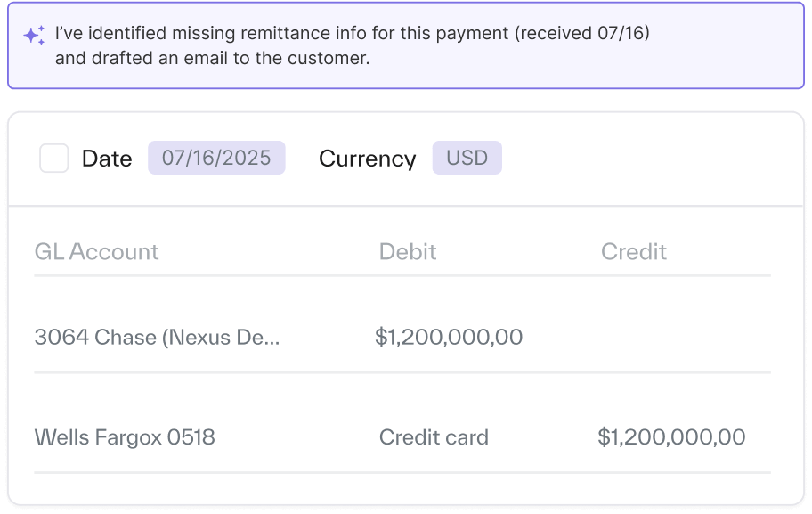Viewport: 812px width, 514px height.
Task: Click the drafted email notification text
Action: (x=212, y=59)
